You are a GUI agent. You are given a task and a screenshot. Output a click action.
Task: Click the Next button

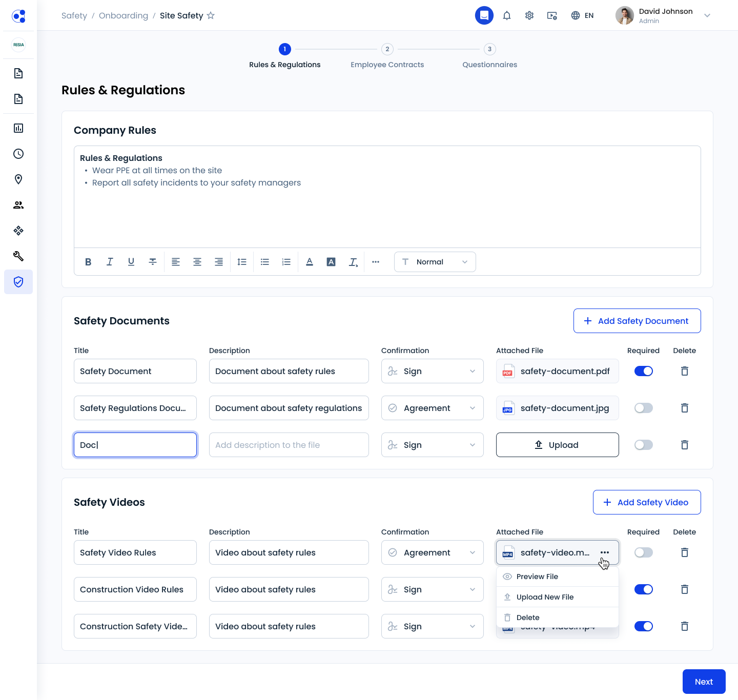coord(704,682)
